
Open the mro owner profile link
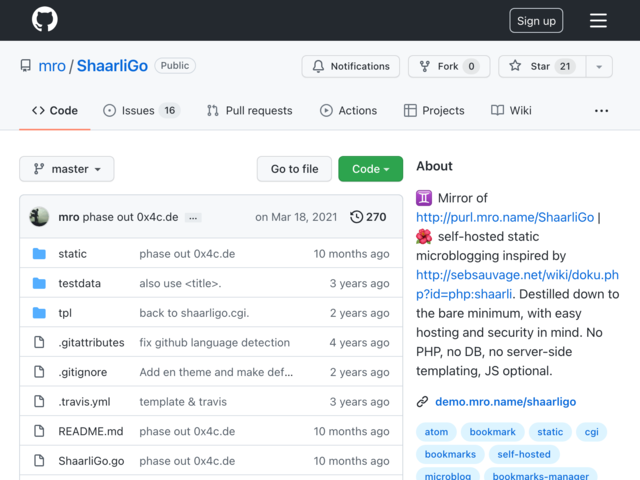click(52, 66)
